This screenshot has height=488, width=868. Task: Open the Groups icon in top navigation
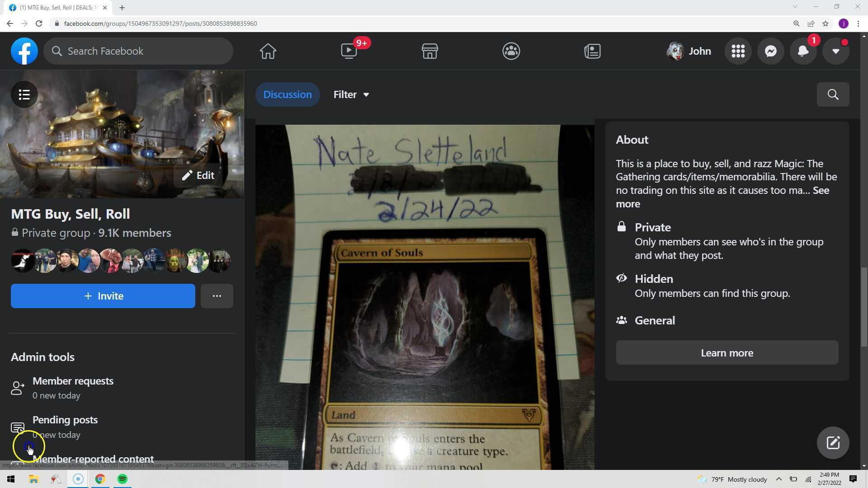click(511, 51)
